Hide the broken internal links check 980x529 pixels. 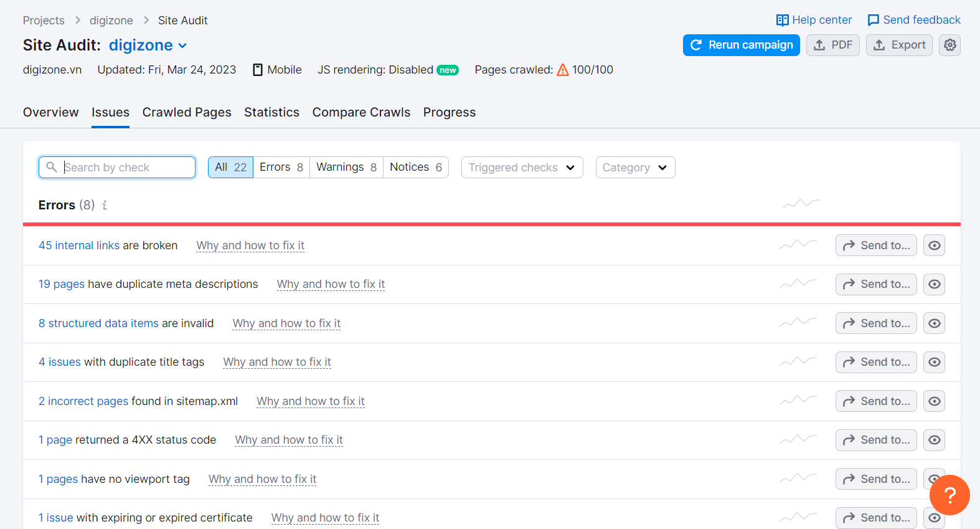click(x=934, y=245)
